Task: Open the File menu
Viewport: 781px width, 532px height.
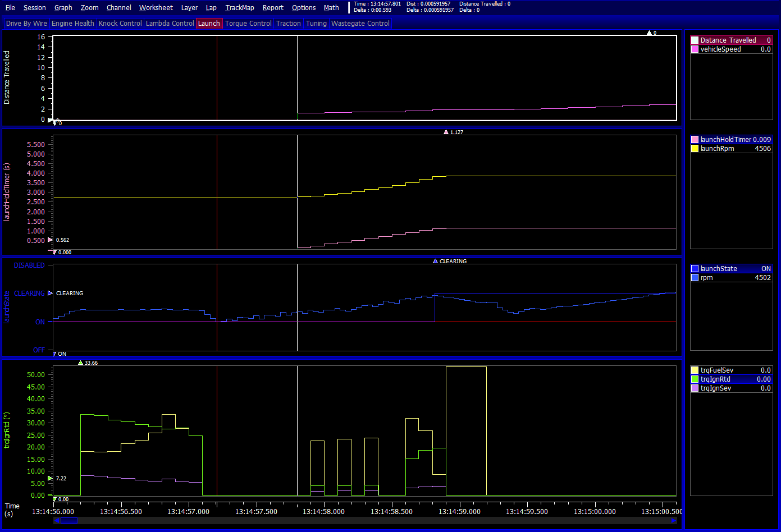Action: pyautogui.click(x=10, y=8)
